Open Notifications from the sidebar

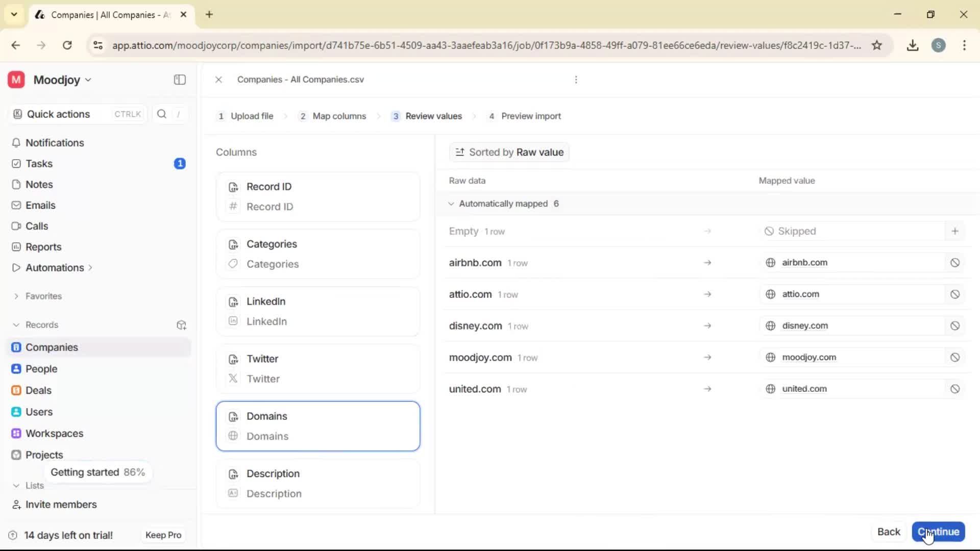(55, 143)
